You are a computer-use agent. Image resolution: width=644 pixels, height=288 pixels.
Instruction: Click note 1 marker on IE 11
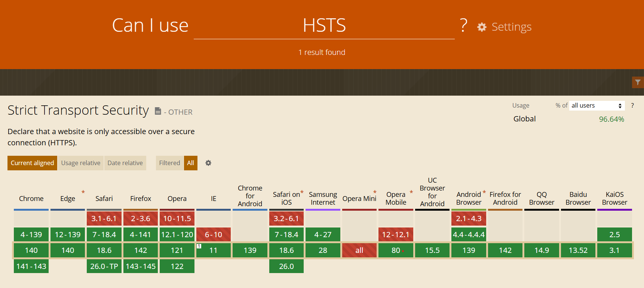click(199, 246)
